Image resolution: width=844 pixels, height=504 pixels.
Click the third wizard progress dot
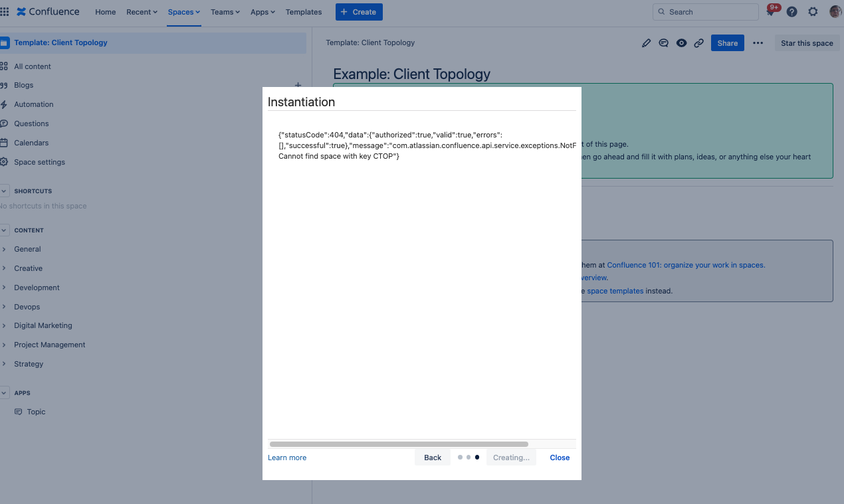(x=477, y=458)
